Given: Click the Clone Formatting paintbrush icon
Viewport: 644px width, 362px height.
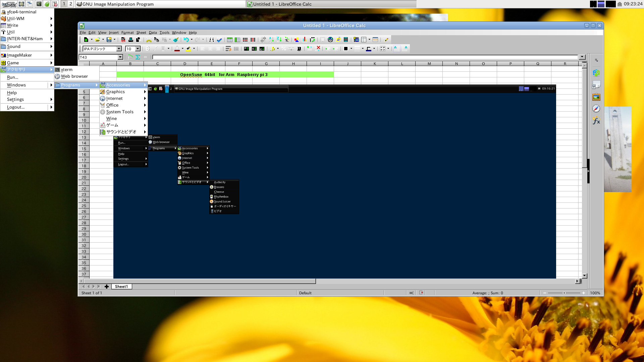Looking at the screenshot, I should pos(176,40).
